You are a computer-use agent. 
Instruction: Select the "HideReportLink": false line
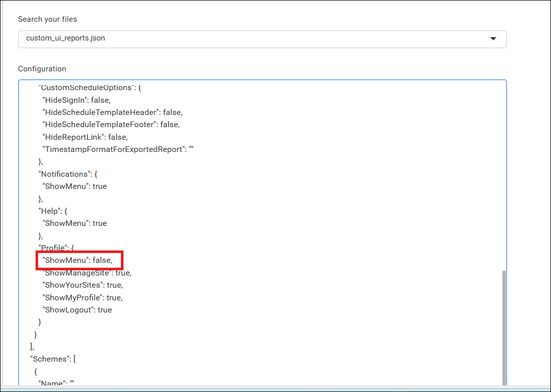click(85, 137)
